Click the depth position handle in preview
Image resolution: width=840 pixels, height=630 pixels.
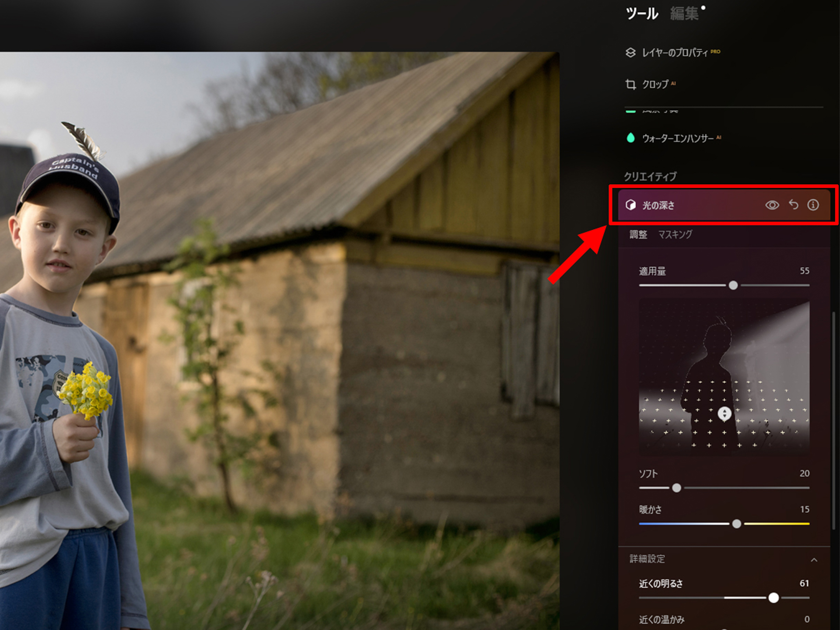(x=724, y=413)
